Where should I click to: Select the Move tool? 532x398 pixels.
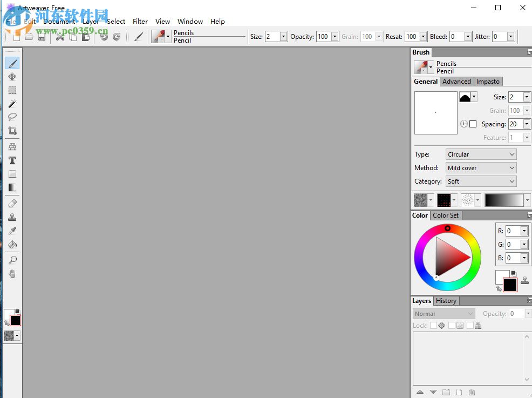12,77
